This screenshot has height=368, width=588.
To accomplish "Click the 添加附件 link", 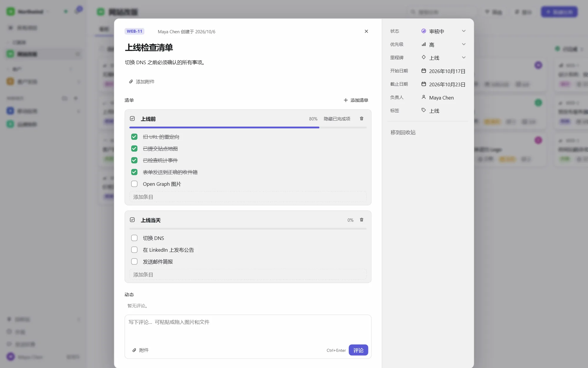I will coord(142,82).
